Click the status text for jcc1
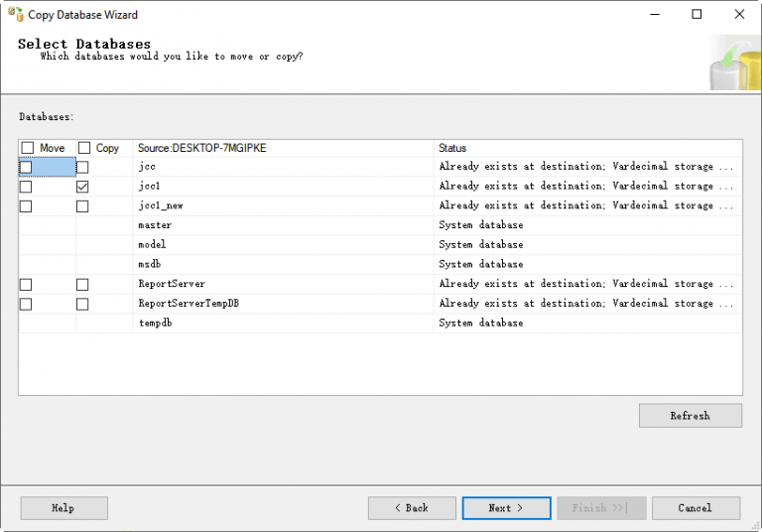 click(586, 186)
